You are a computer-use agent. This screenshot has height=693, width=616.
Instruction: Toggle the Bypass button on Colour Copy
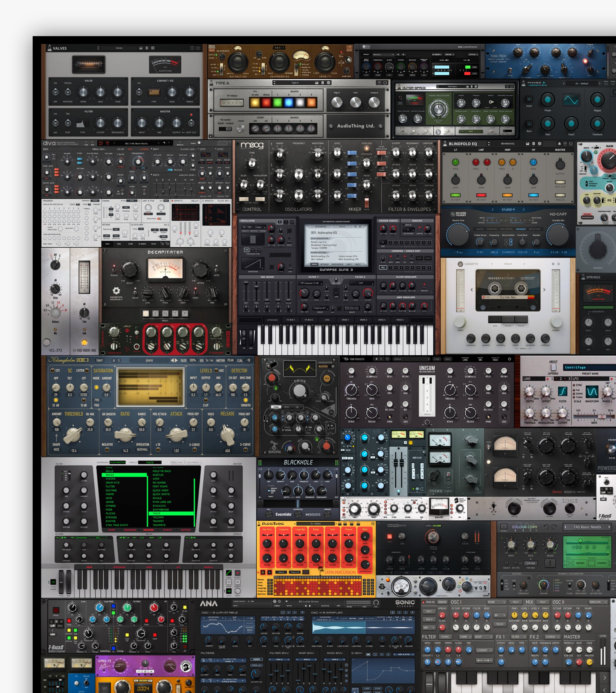click(x=504, y=527)
